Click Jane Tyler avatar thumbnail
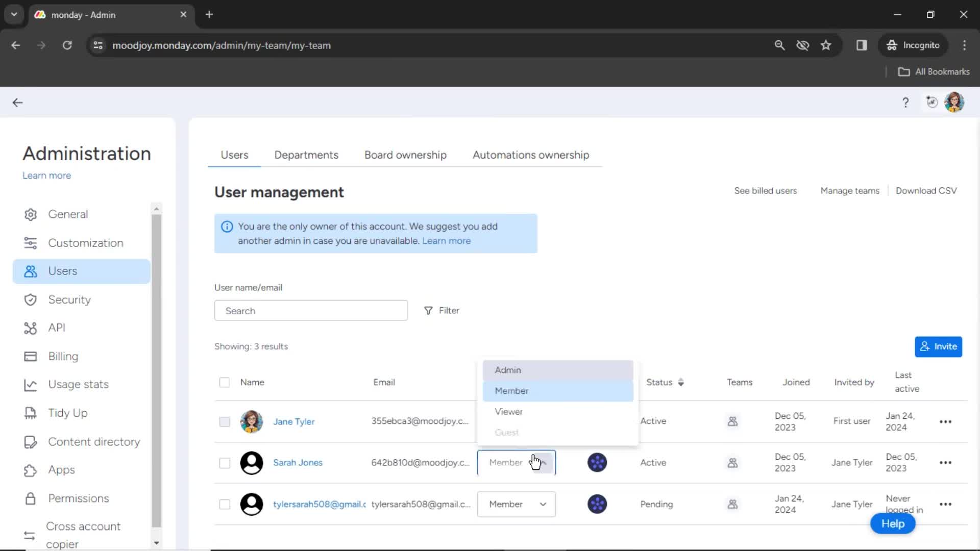The width and height of the screenshot is (980, 551). 252,422
